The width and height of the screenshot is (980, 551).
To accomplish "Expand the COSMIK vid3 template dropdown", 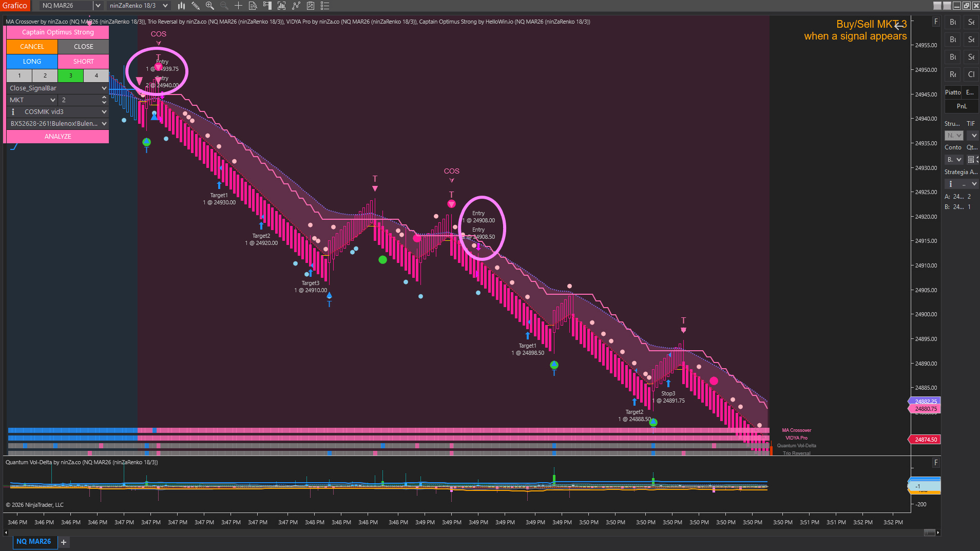I will tap(57, 112).
